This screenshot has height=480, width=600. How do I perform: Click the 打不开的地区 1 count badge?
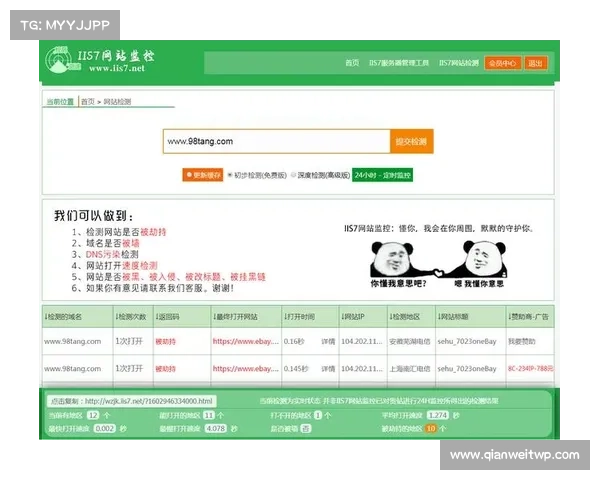pyautogui.click(x=318, y=415)
